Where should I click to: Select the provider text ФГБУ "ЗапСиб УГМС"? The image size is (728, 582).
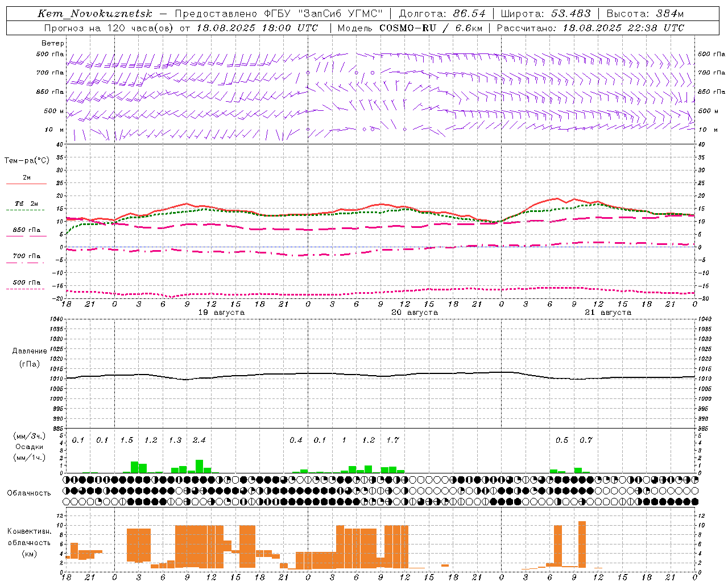[324, 14]
